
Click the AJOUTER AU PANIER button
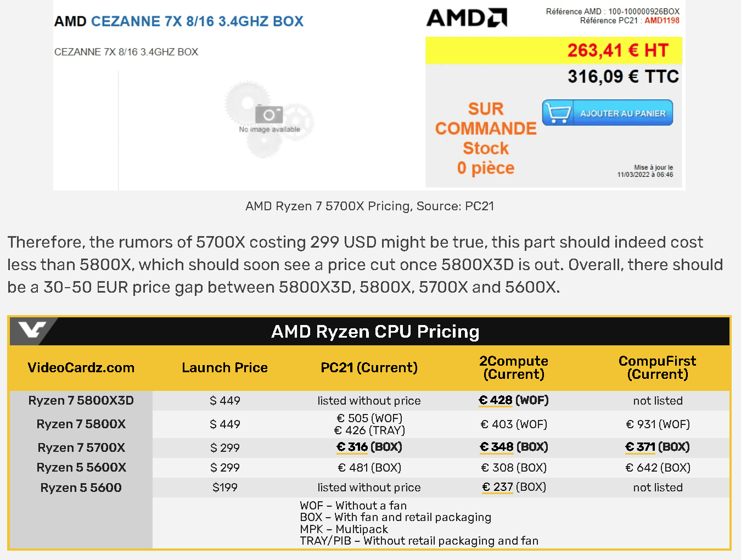tap(608, 113)
